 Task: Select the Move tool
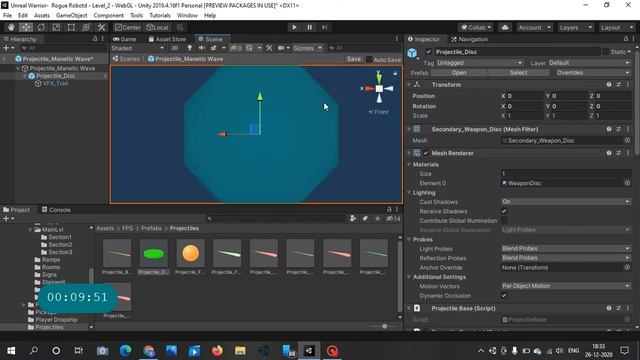pyautogui.click(x=26, y=27)
